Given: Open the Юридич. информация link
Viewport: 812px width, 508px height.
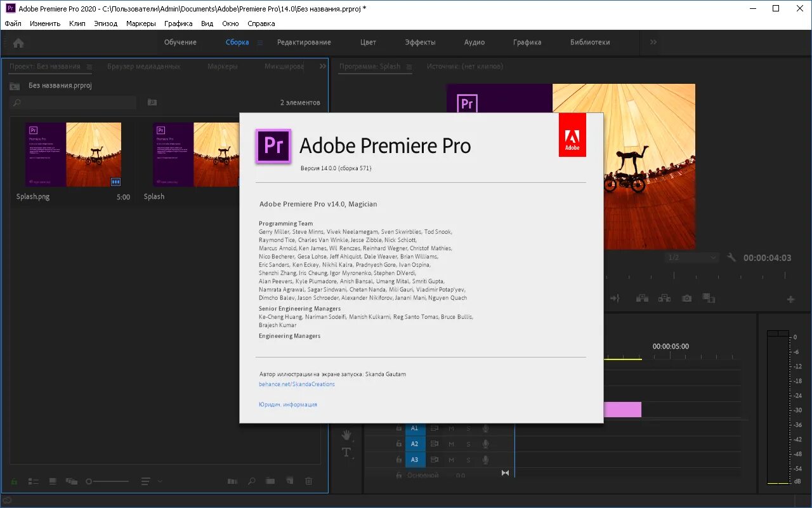Looking at the screenshot, I should click(288, 404).
